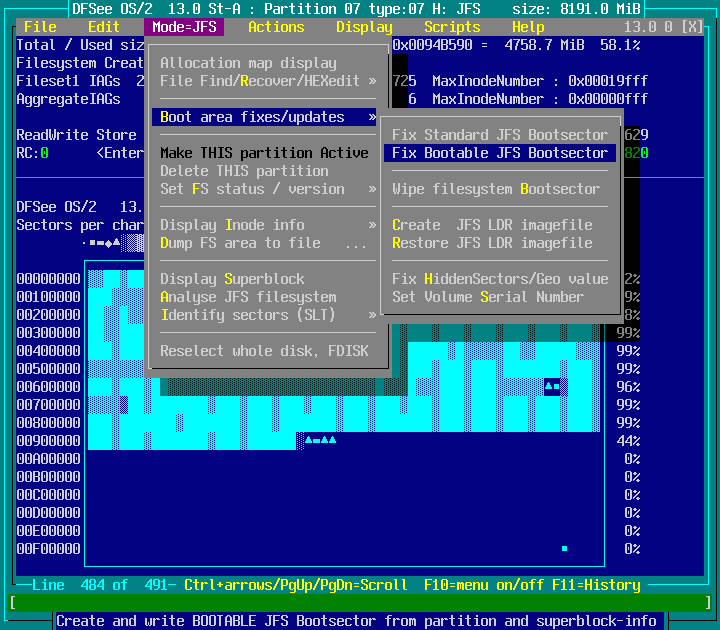Choose Restore JFS LDR imagefile
Screen dimensions: 720x630
point(491,243)
